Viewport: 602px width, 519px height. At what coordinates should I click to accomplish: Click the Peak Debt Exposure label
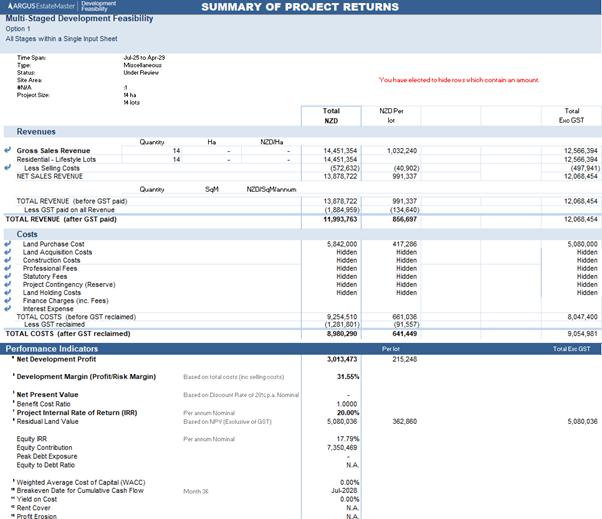[47, 456]
